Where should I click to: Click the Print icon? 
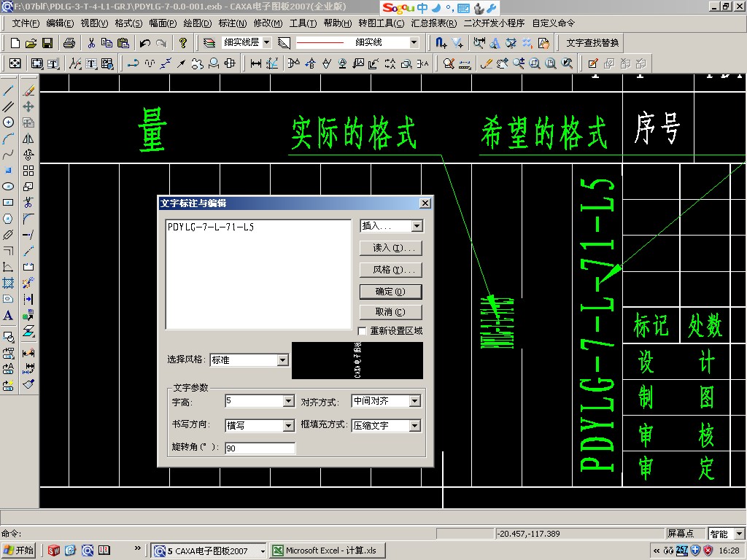click(69, 43)
